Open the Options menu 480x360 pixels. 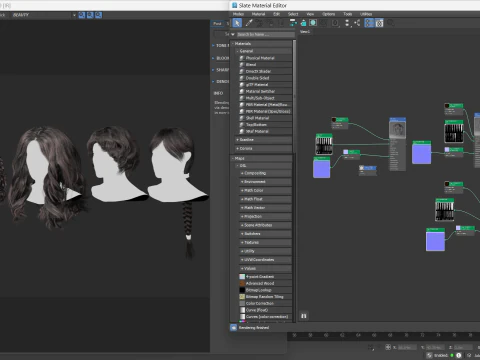tap(328, 14)
